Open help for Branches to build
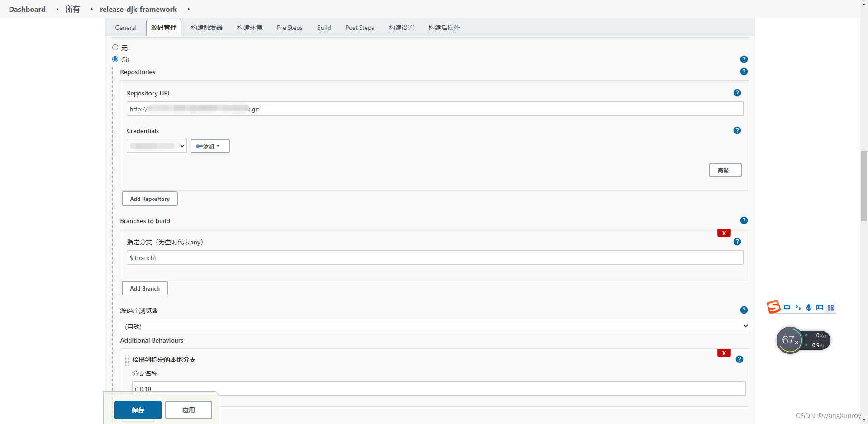This screenshot has width=868, height=424. 744,220
